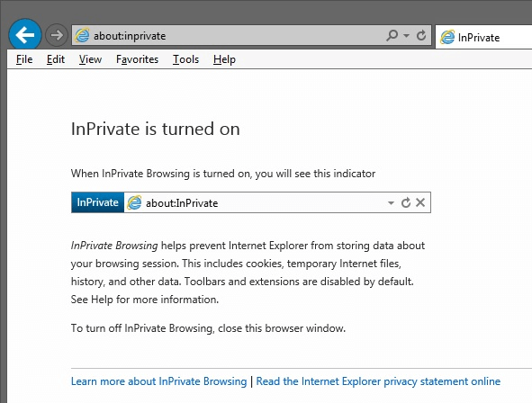Go back with the blue Back arrow
This screenshot has height=403, width=532.
[x=25, y=34]
